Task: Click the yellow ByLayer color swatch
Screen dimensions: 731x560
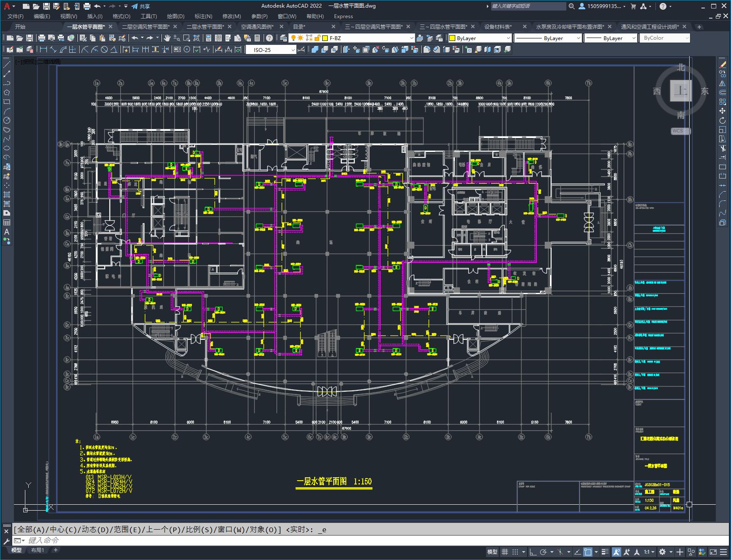Action: (x=452, y=38)
